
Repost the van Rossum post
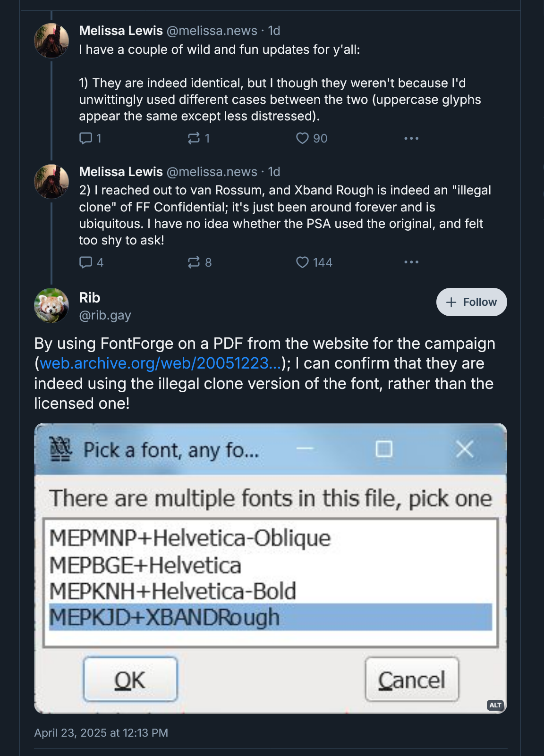click(x=194, y=262)
